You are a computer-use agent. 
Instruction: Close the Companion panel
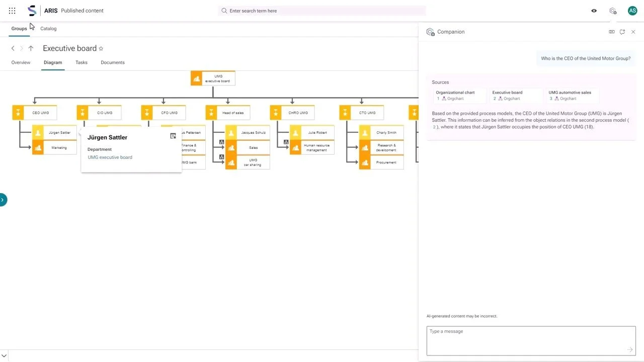[633, 32]
